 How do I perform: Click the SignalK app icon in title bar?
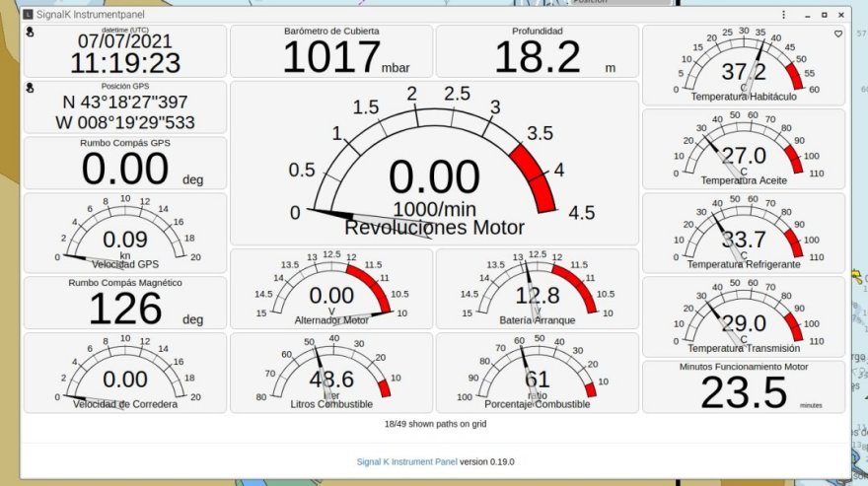pos(27,16)
